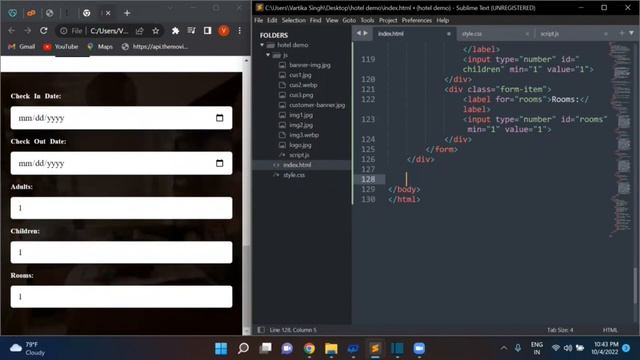This screenshot has height=360, width=640.
Task: Share this page icon in address bar
Action: tap(140, 31)
